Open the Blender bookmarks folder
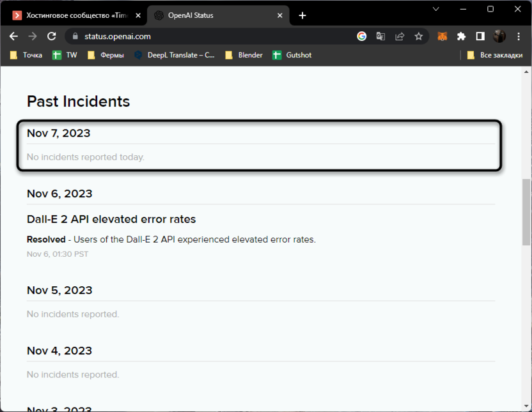532x412 pixels. (244, 55)
